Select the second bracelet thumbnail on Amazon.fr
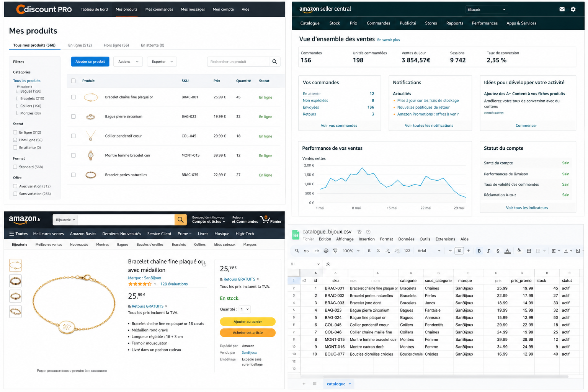588x392 pixels. click(x=15, y=281)
